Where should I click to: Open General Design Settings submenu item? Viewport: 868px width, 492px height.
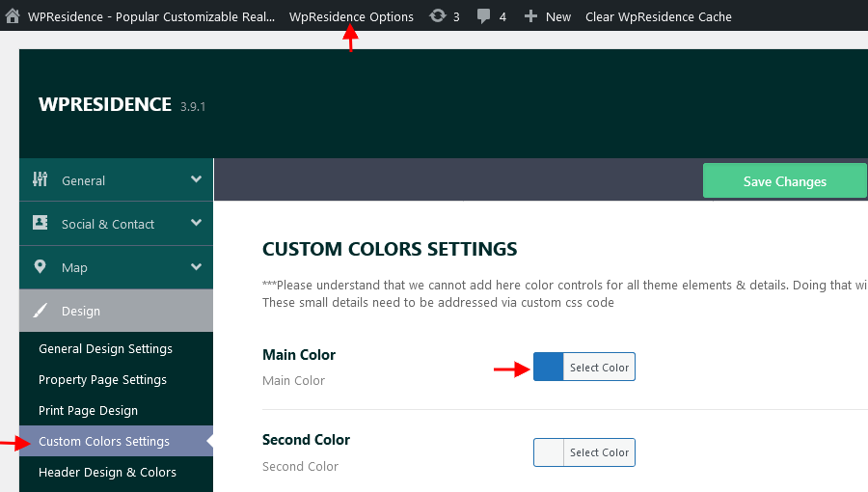pyautogui.click(x=105, y=348)
